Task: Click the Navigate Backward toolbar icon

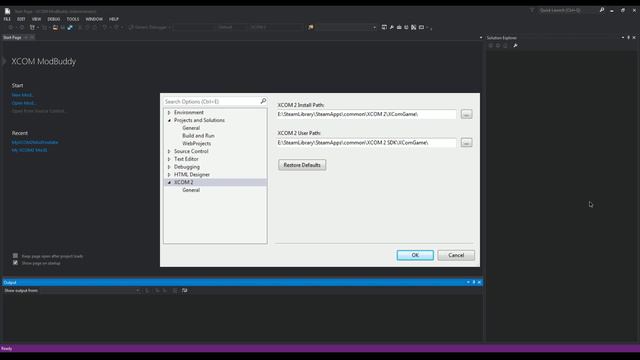Action: tap(11, 27)
